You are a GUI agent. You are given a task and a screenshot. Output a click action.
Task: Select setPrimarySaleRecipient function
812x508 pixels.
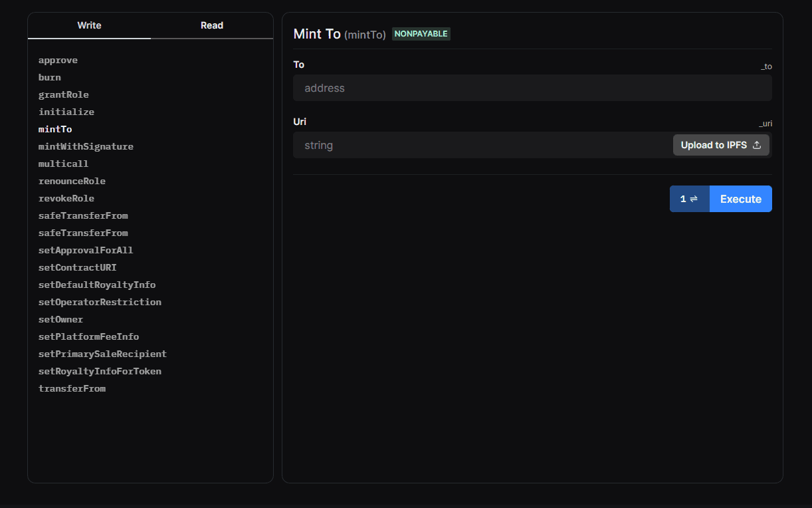point(102,354)
